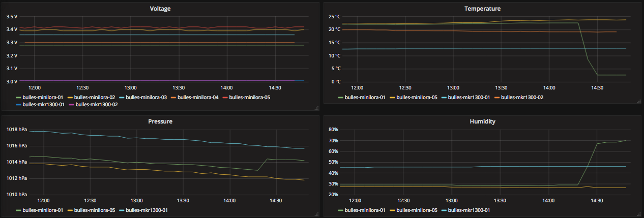Open the Voltage panel title menu
This screenshot has width=644, height=218.
(x=160, y=9)
